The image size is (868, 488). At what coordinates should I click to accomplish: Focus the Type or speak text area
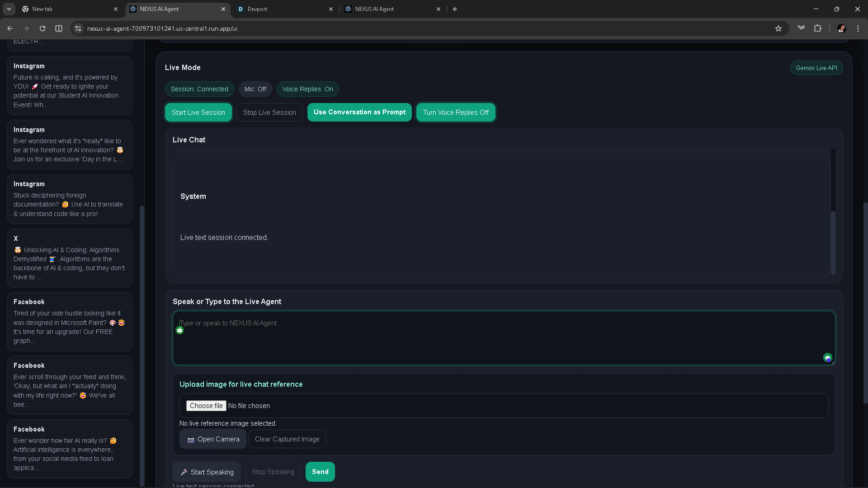click(x=497, y=339)
